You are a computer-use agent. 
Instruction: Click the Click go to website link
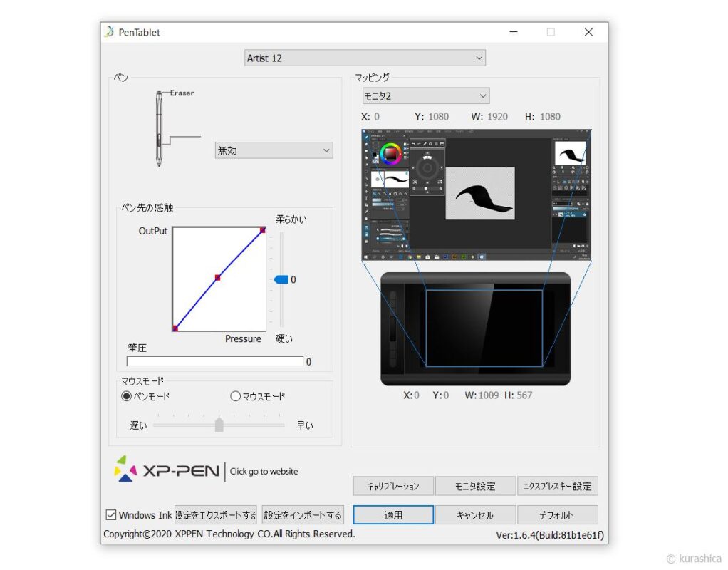click(x=264, y=471)
